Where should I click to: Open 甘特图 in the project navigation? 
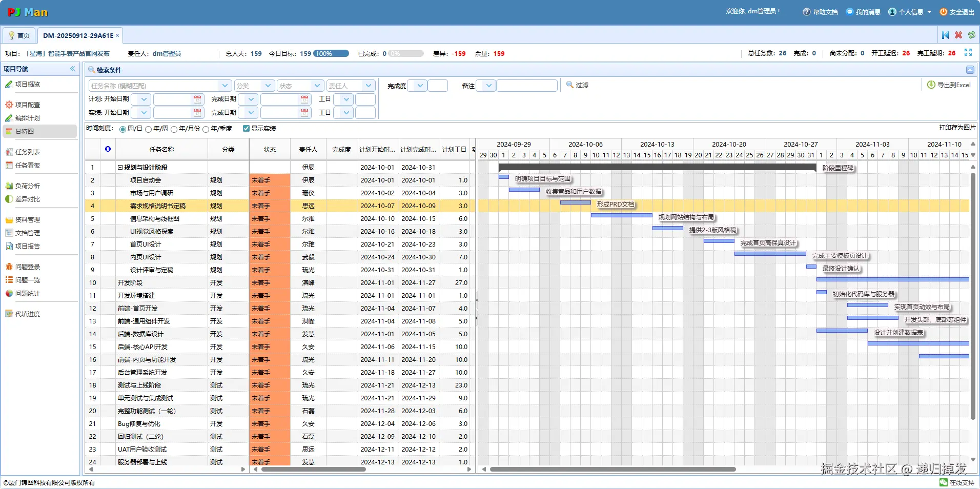[40, 131]
